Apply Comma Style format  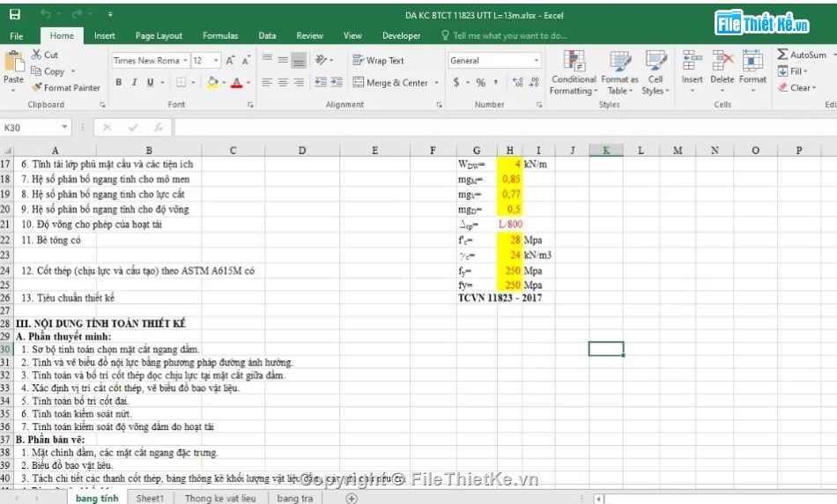point(496,82)
